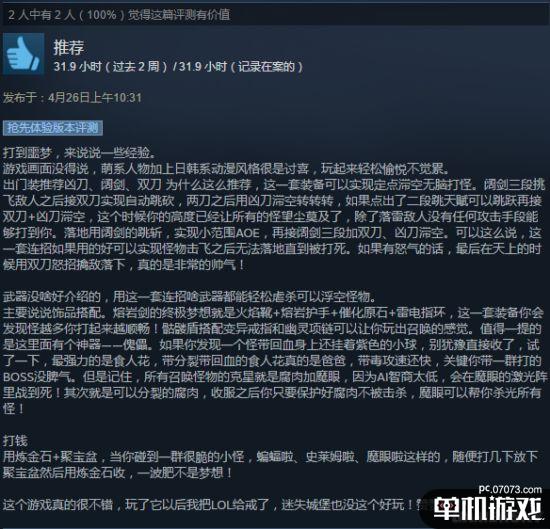The height and width of the screenshot is (529, 550).
Task: Click the 抢先体验版本评测 tag
Action: coord(53,128)
